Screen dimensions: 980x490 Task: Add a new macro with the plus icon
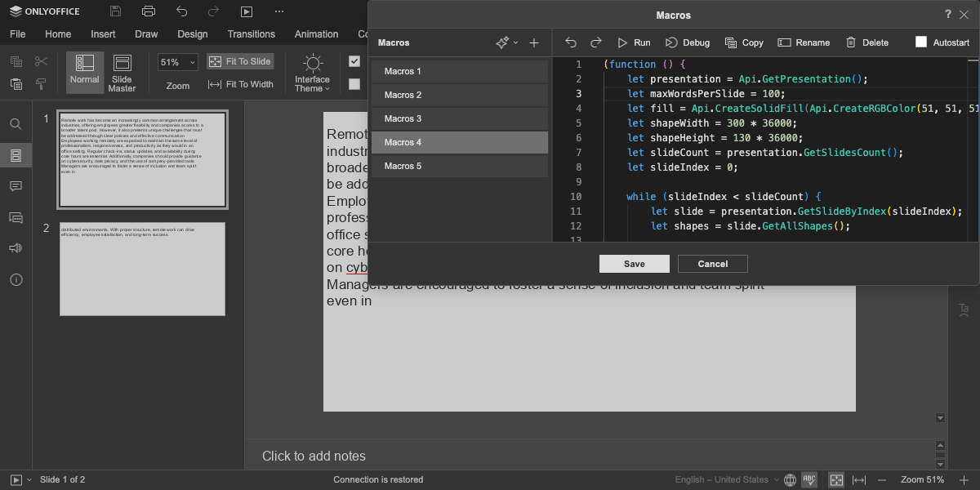534,42
